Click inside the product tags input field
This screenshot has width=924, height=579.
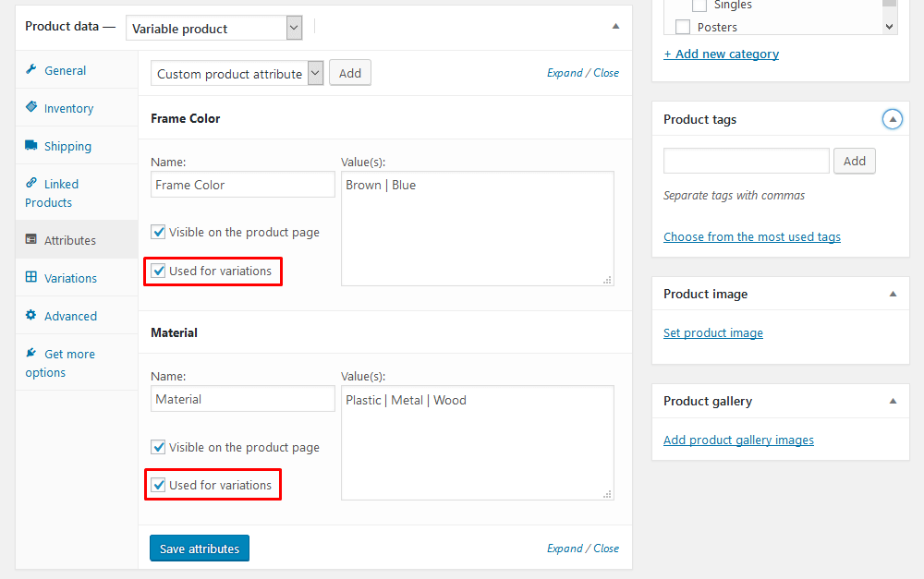pos(745,161)
